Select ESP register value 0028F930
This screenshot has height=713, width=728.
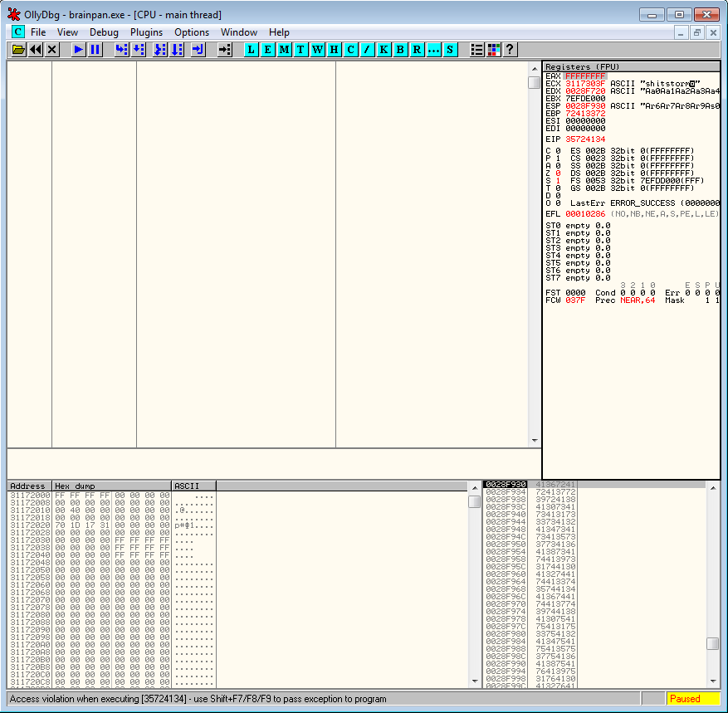click(x=585, y=106)
